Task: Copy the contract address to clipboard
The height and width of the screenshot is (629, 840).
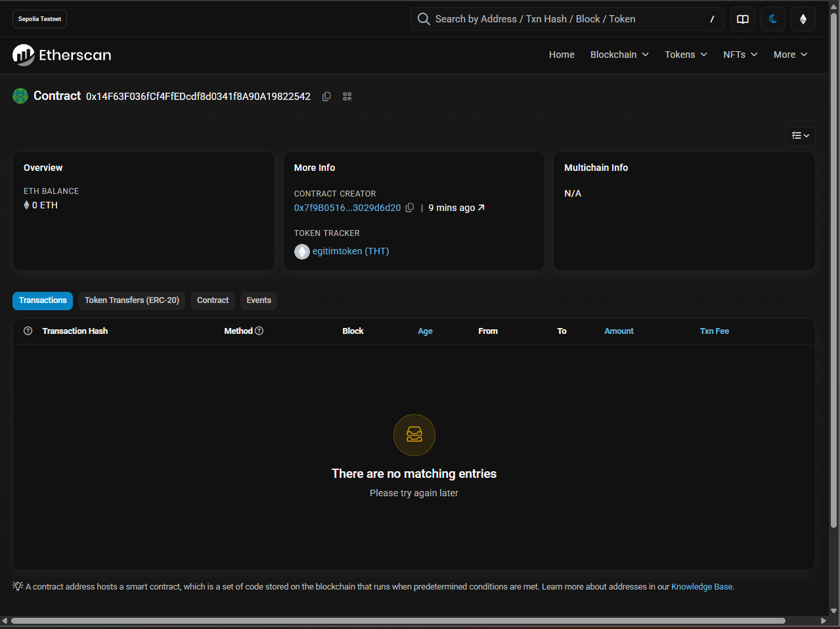Action: click(x=326, y=97)
